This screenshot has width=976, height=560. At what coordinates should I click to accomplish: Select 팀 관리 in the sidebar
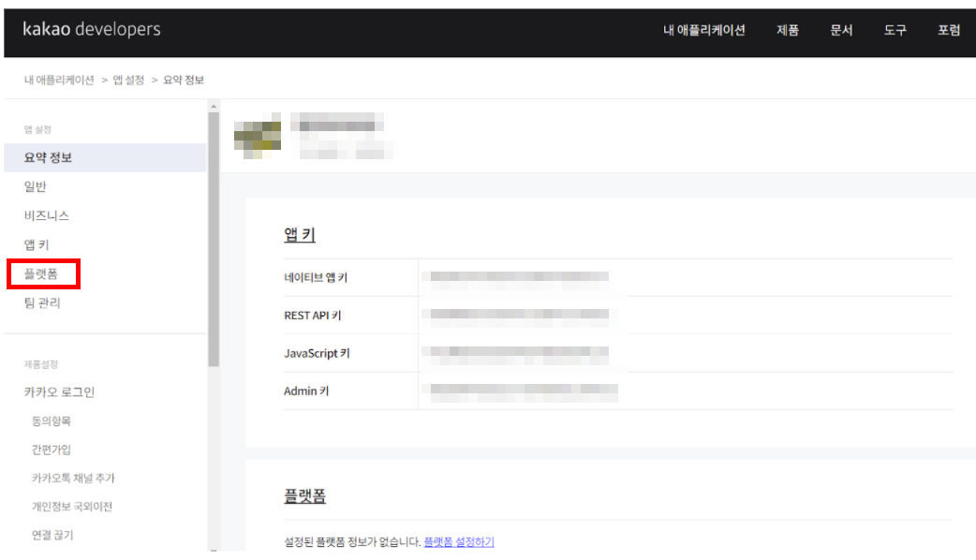pos(42,303)
